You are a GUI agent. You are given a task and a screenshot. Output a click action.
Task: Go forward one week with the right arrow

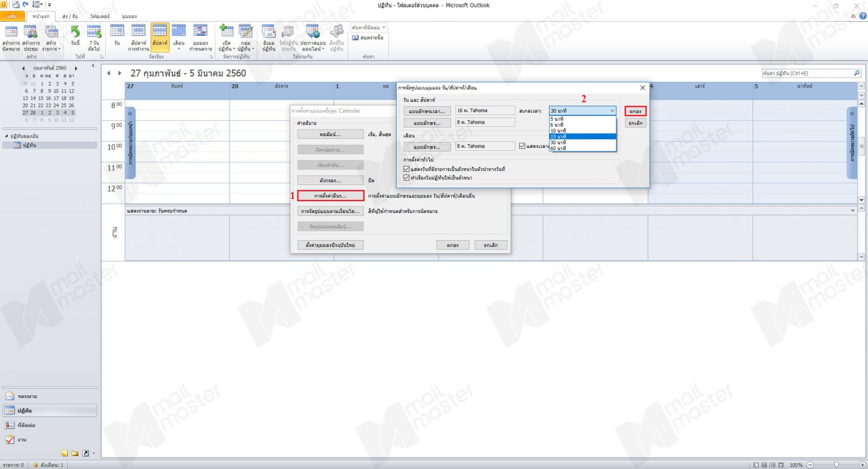pos(120,73)
